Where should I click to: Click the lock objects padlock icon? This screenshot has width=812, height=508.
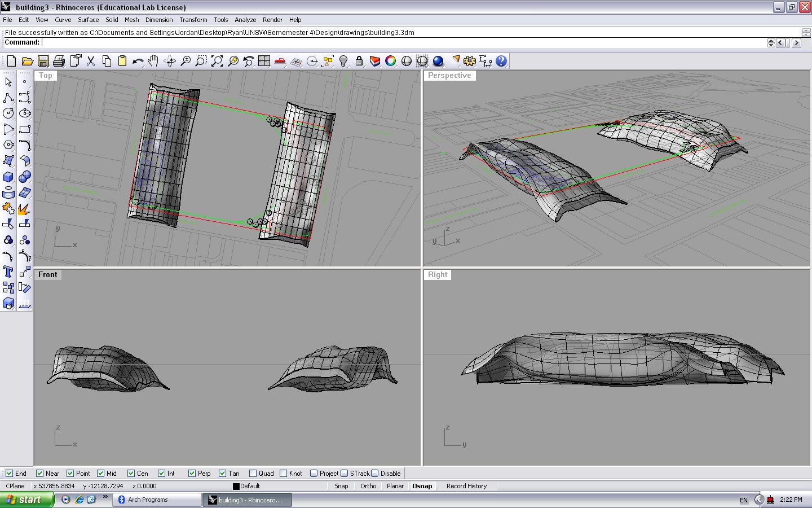(x=359, y=61)
